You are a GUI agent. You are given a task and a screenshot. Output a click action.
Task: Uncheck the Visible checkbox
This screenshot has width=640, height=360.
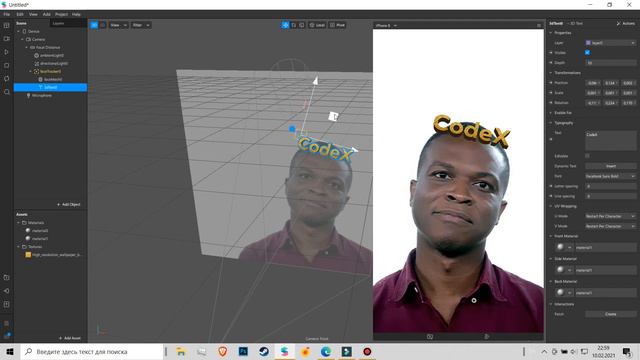pyautogui.click(x=587, y=53)
